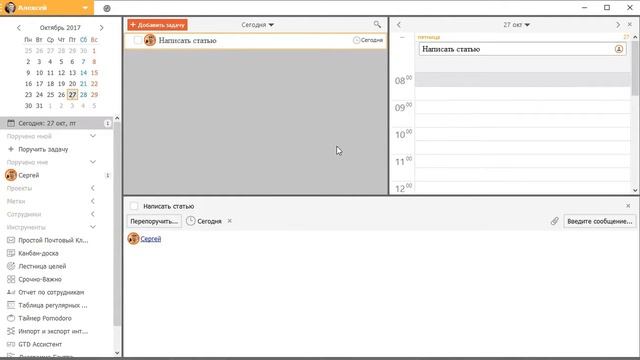640x360 pixels.
Task: Select date 31 in mini calendar
Action: (39, 106)
